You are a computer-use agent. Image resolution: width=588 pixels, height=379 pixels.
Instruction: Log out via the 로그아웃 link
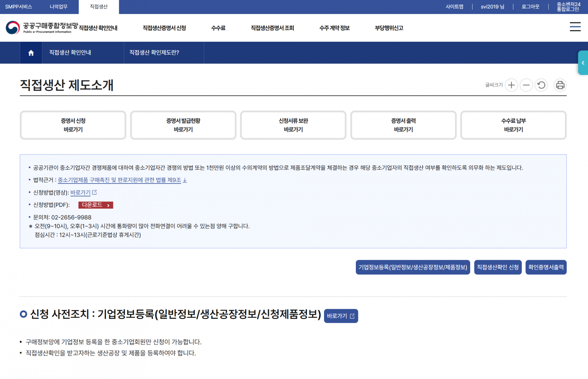530,6
